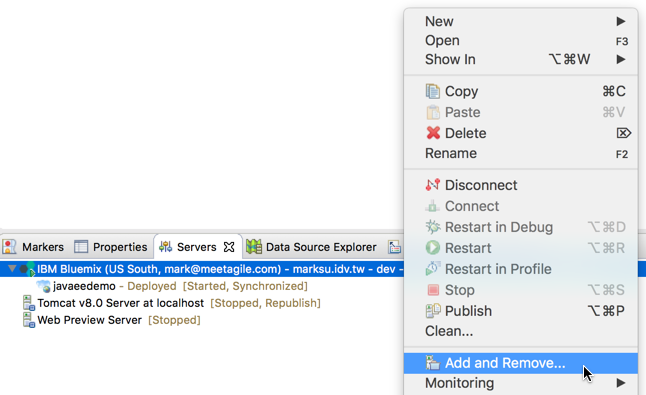This screenshot has width=646, height=395.
Task: Click the Publish label in context menu
Action: click(468, 311)
